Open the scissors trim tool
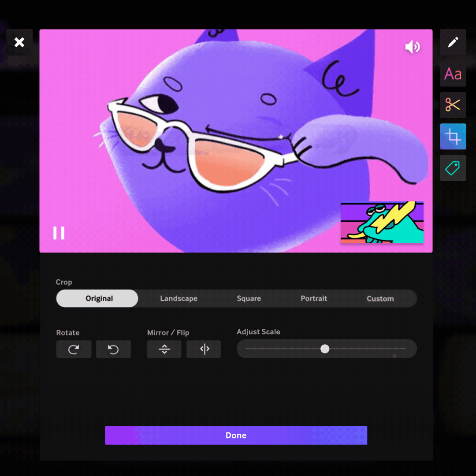 453,105
